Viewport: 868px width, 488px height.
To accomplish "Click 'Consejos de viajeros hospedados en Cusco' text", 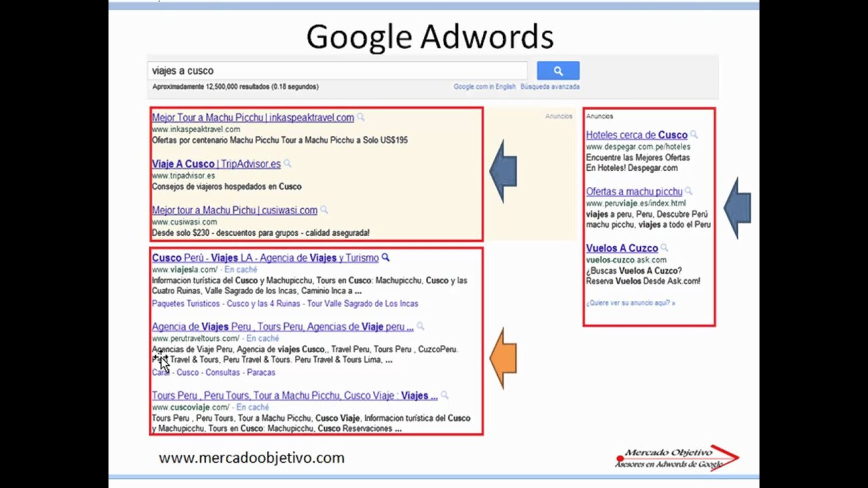I will [226, 186].
